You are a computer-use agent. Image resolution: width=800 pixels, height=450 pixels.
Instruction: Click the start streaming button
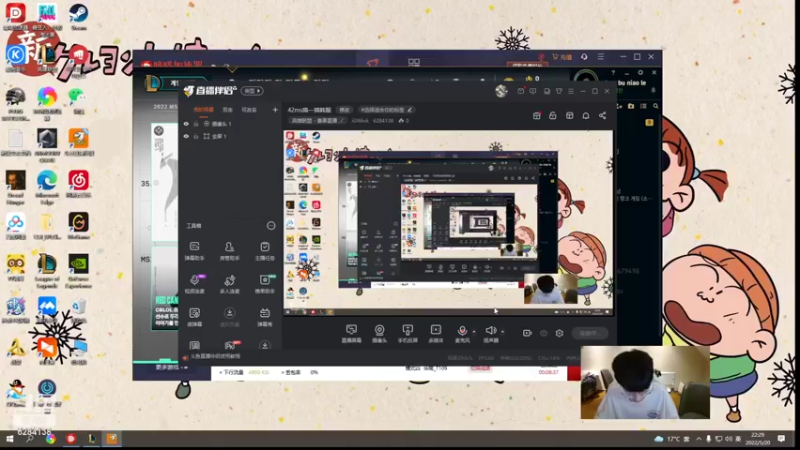[590, 333]
